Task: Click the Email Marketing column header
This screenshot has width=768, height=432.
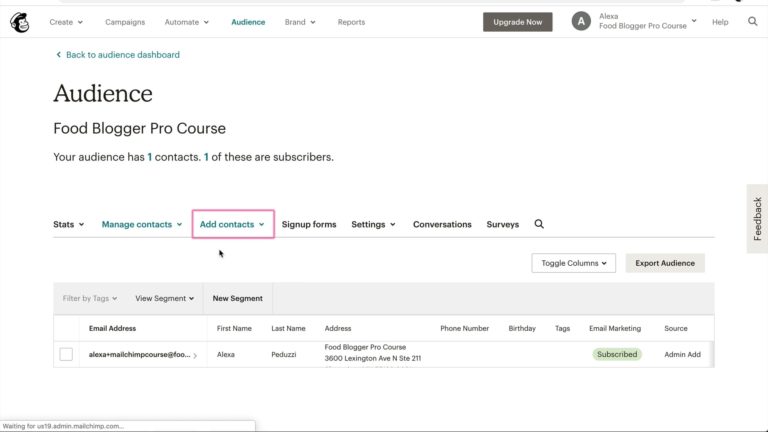Action: 615,328
